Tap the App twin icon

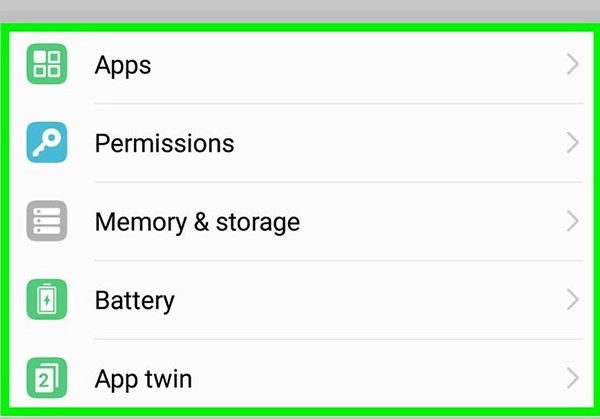click(46, 378)
